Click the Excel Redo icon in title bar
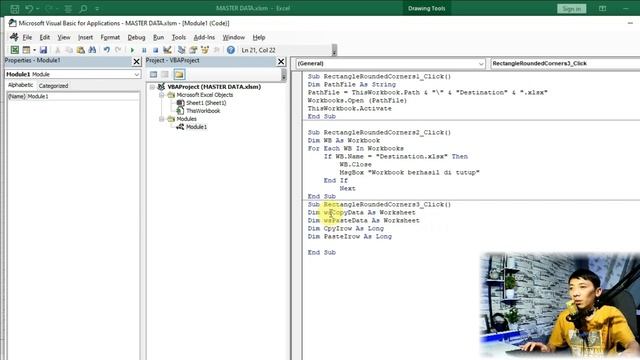The width and height of the screenshot is (640, 360). click(49, 8)
